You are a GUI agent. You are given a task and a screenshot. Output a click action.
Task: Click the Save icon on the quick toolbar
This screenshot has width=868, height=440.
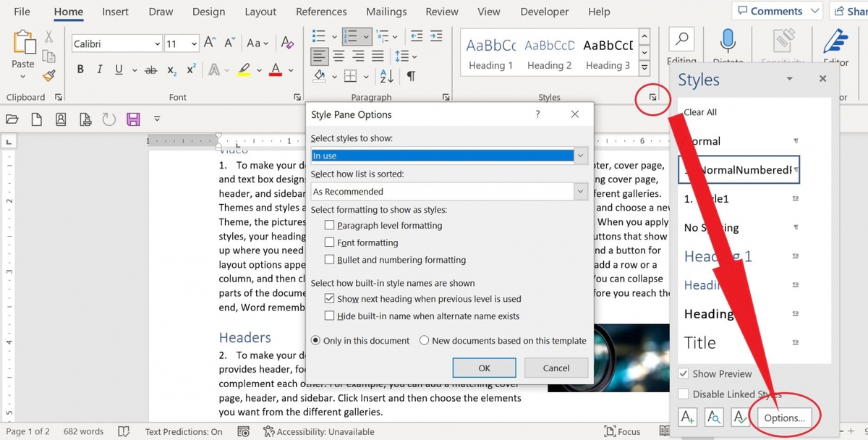(133, 119)
